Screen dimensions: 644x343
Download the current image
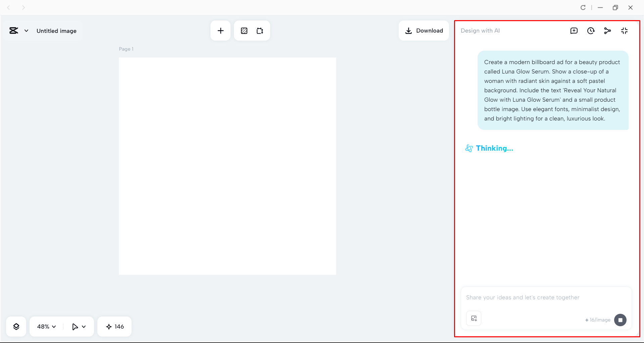click(424, 31)
